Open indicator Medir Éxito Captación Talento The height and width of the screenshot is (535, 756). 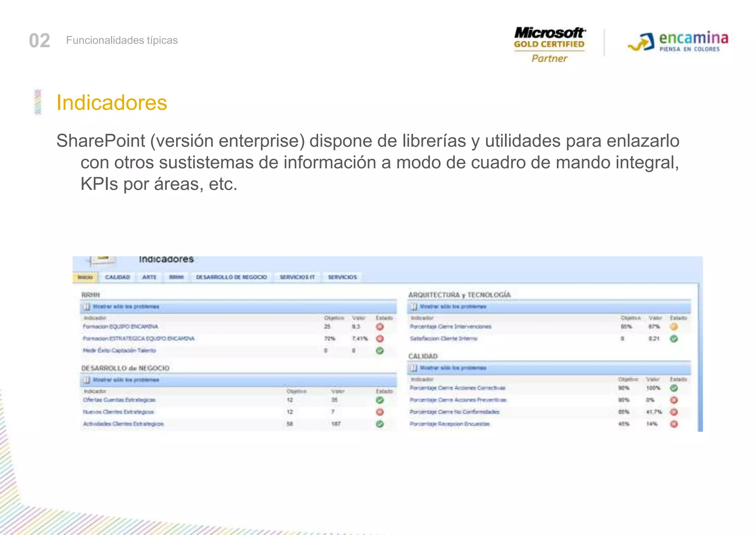pyautogui.click(x=119, y=350)
